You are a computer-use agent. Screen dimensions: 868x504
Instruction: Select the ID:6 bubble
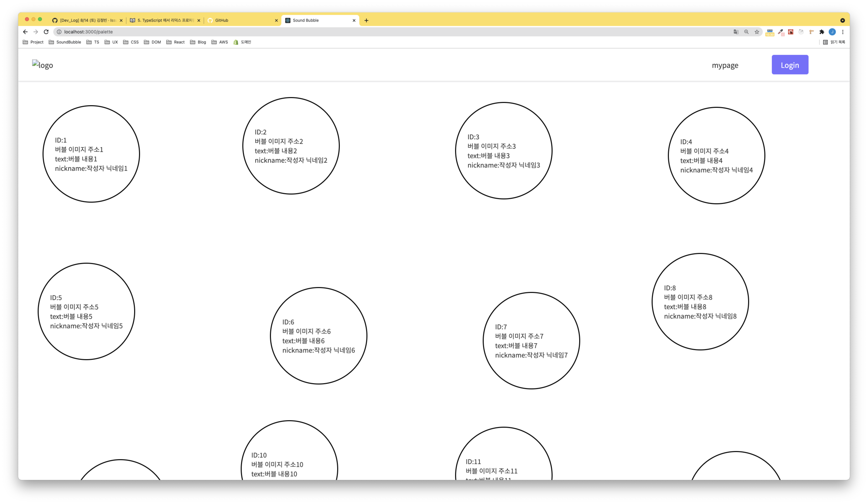[319, 336]
